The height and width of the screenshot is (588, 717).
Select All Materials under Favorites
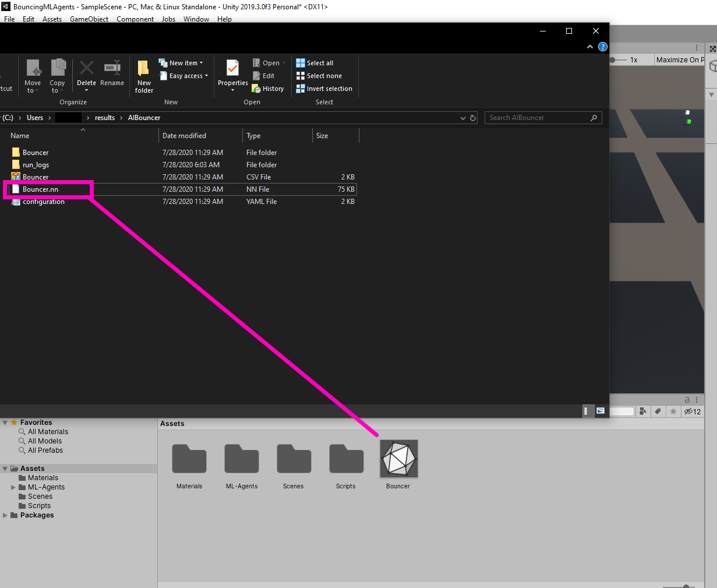(x=48, y=432)
